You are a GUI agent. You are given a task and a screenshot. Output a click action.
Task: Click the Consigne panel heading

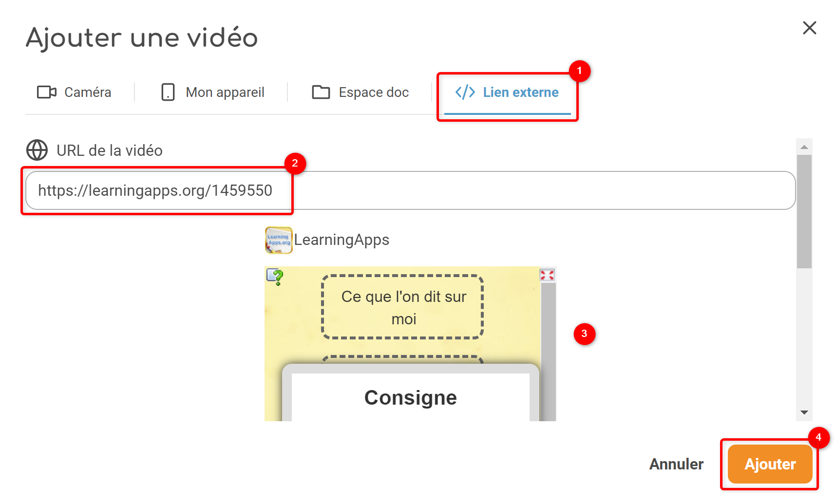411,397
